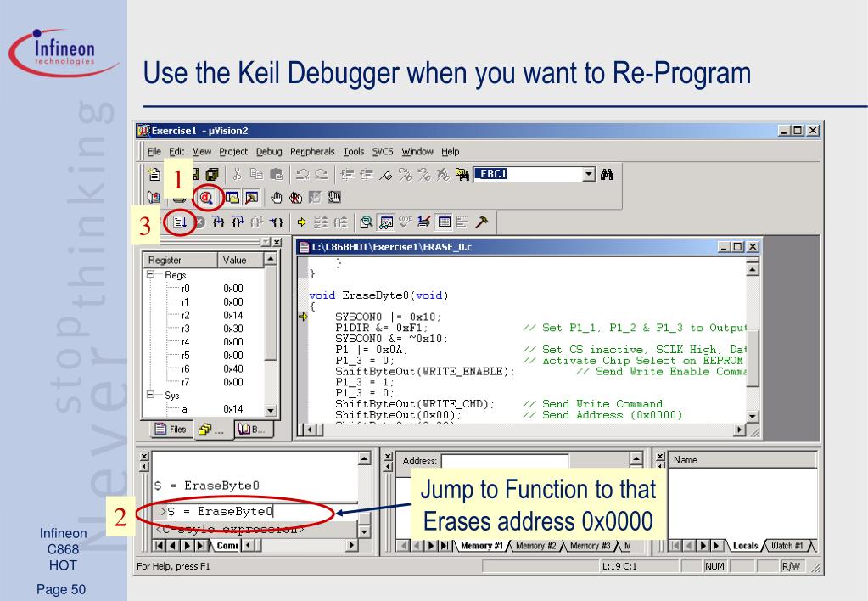
Task: Click memory window tab-scroll next arrow
Action: click(x=432, y=546)
